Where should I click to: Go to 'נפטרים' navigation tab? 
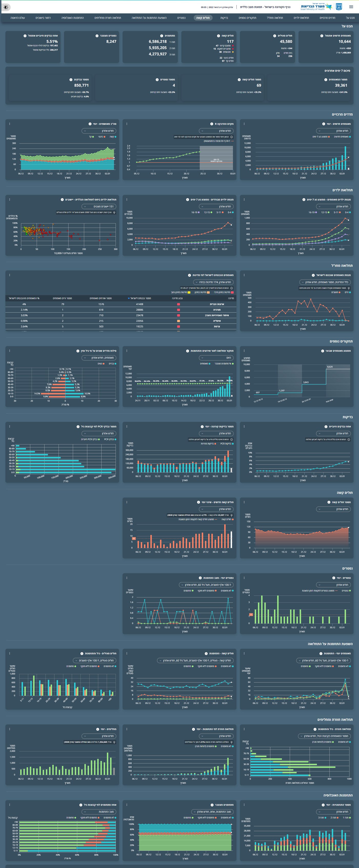[x=181, y=18]
